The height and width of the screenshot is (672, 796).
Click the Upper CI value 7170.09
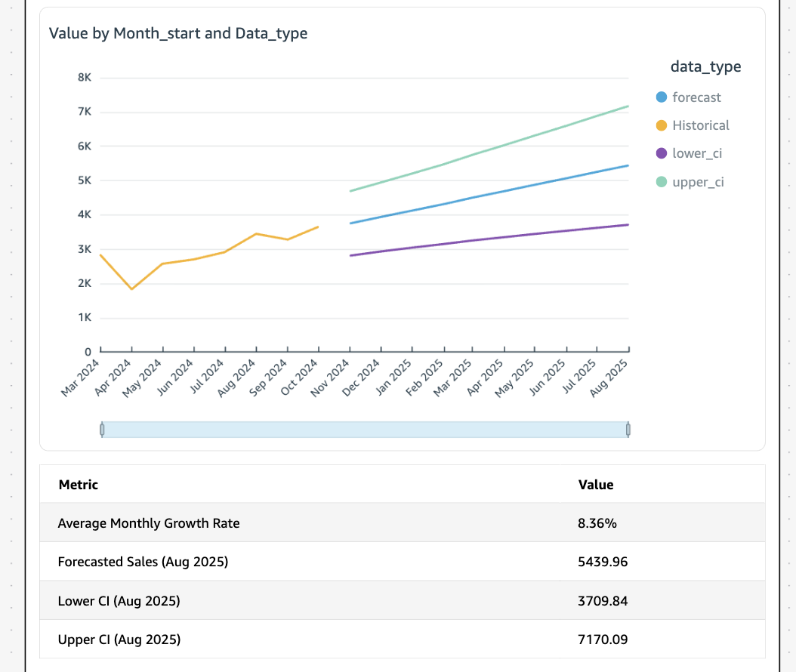pyautogui.click(x=603, y=640)
